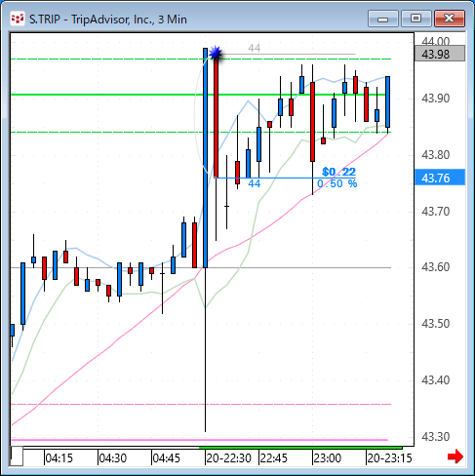Click the red chart icon in title bar
The height and width of the screenshot is (476, 475).
click(x=17, y=19)
